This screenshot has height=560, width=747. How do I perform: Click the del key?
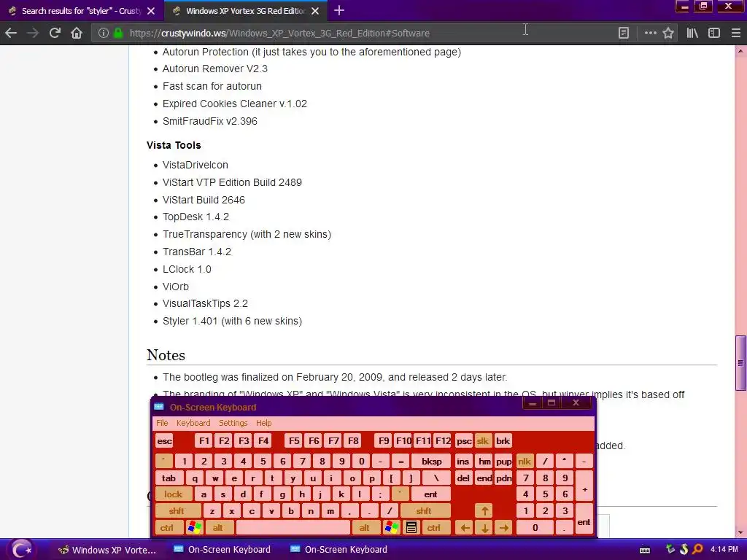click(463, 478)
